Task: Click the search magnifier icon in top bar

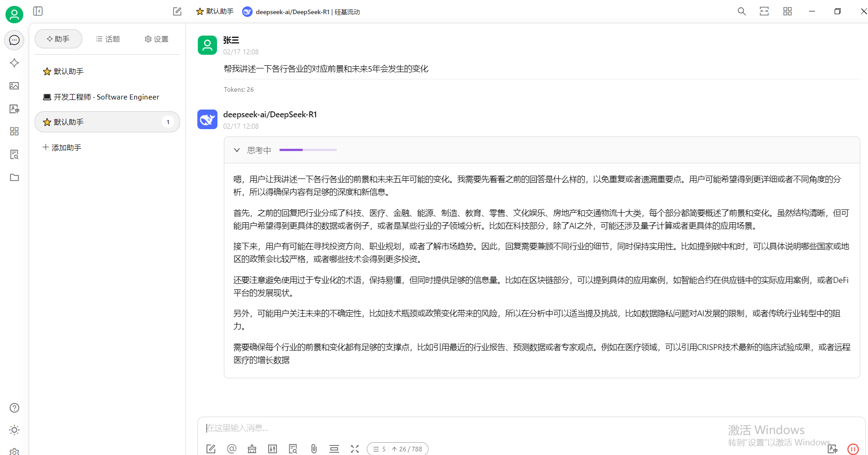Action: (741, 11)
